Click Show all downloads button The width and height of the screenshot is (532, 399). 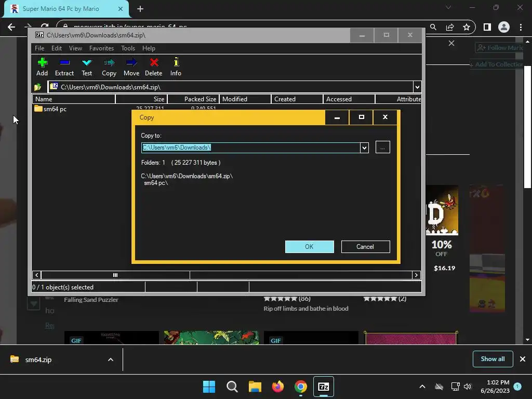(493, 359)
